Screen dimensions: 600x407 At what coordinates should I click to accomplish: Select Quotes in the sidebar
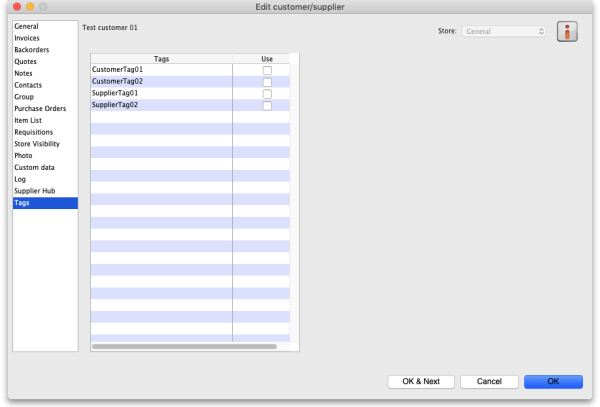[x=26, y=61]
